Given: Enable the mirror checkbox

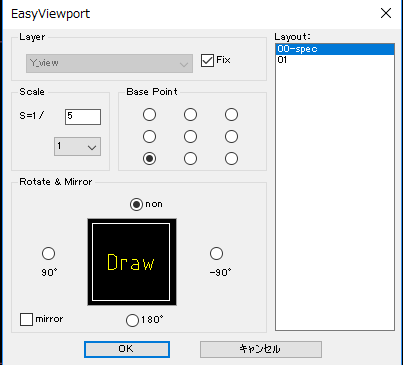Looking at the screenshot, I should point(27,319).
